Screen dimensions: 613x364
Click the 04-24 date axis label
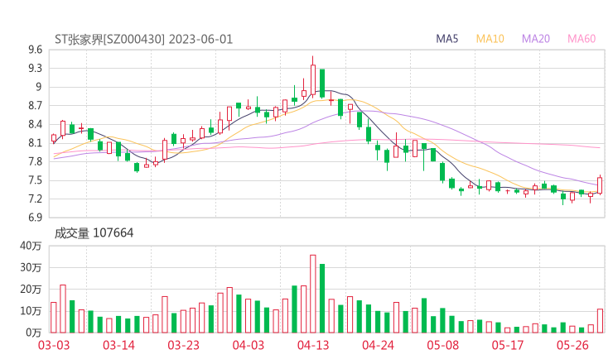tap(378, 345)
